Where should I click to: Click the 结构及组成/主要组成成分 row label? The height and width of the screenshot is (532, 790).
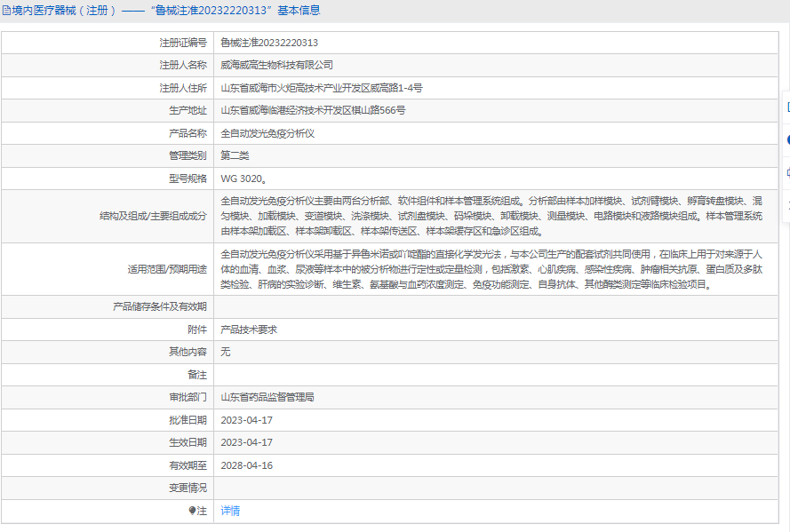pyautogui.click(x=153, y=217)
